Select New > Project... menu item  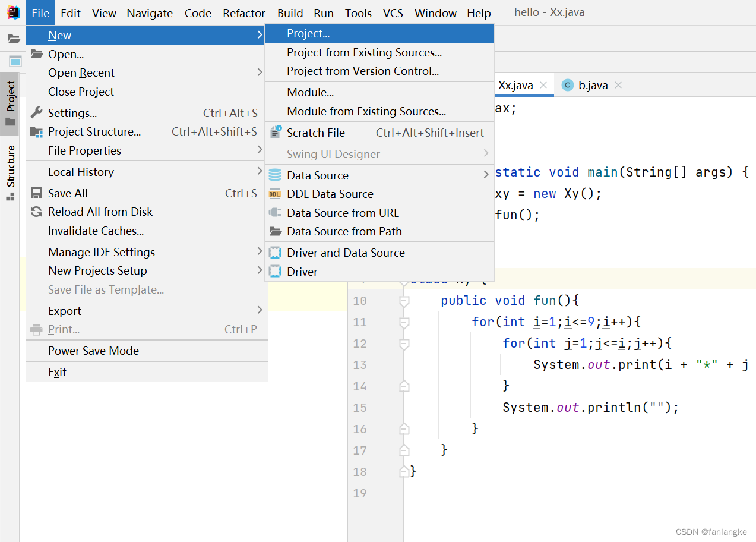pyautogui.click(x=379, y=34)
